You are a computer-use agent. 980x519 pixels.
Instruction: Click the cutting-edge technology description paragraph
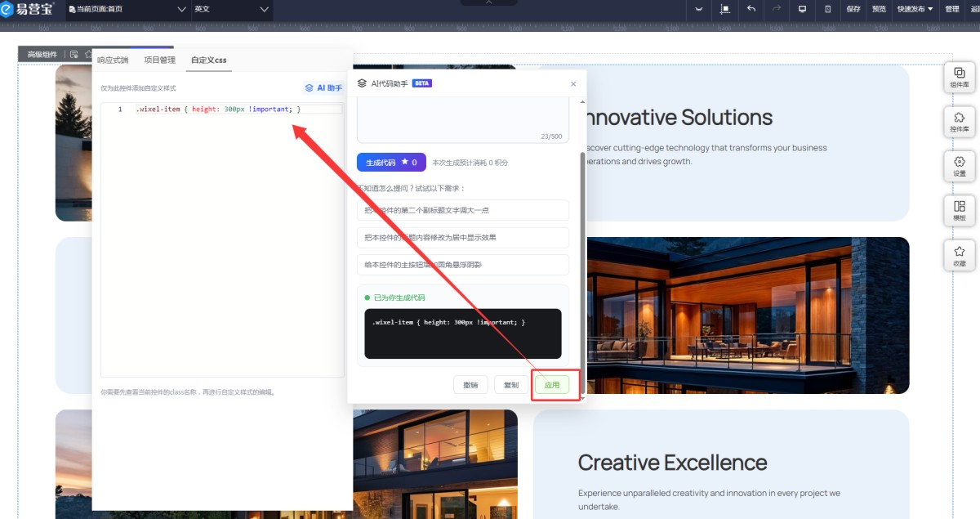tap(707, 154)
